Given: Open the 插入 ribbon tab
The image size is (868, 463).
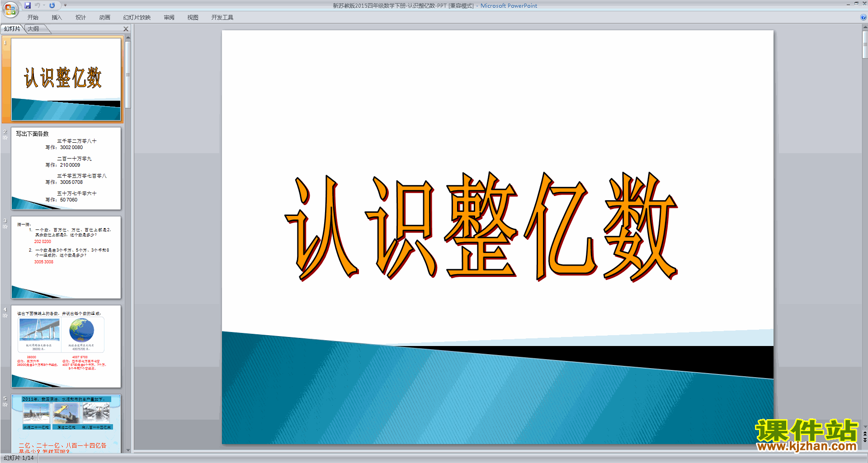Looking at the screenshot, I should click(x=57, y=18).
